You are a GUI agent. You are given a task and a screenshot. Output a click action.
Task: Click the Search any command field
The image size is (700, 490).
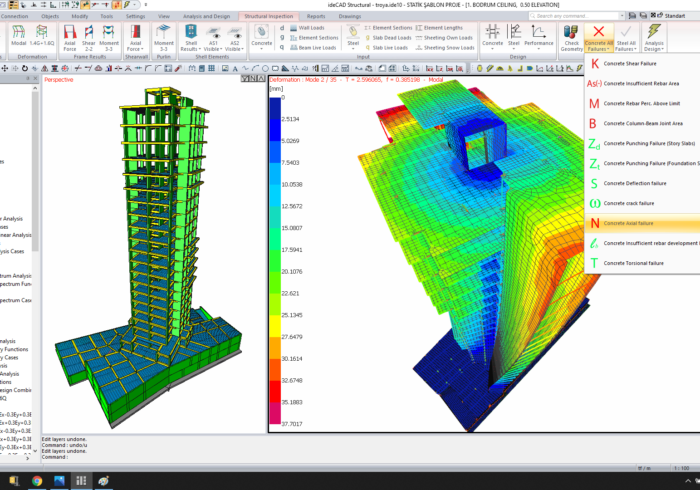[576, 16]
